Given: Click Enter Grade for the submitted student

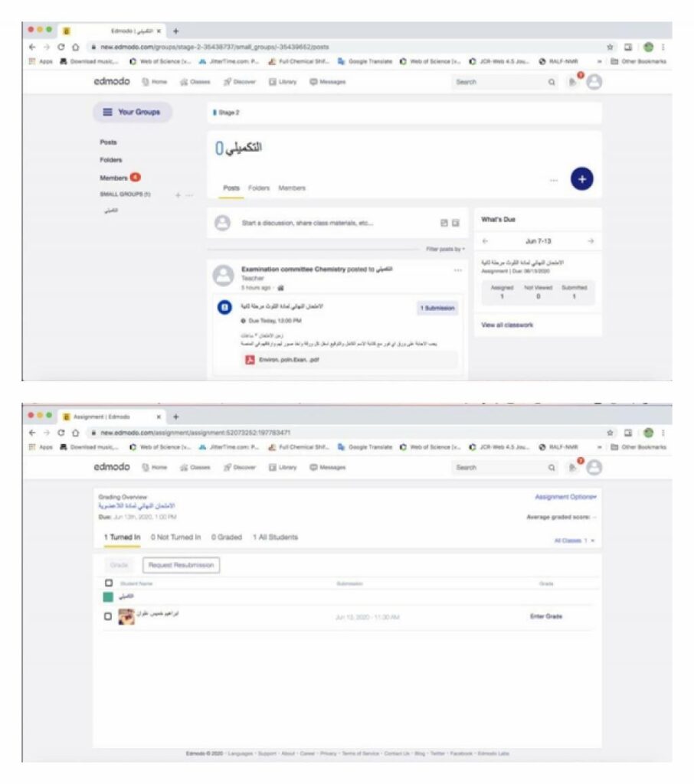Looking at the screenshot, I should pos(546,616).
